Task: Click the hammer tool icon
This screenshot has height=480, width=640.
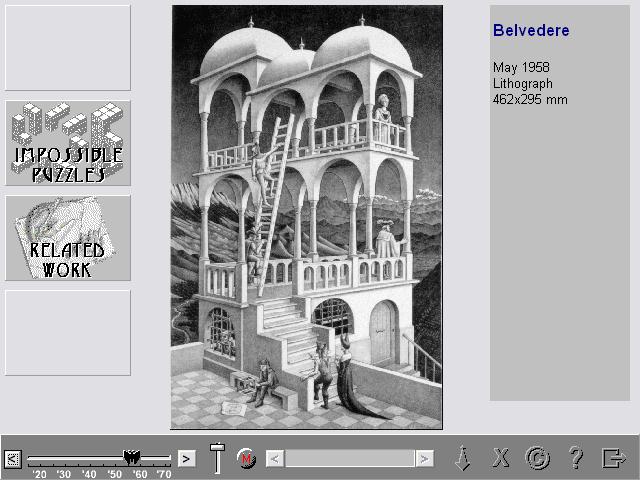Action: click(x=218, y=458)
